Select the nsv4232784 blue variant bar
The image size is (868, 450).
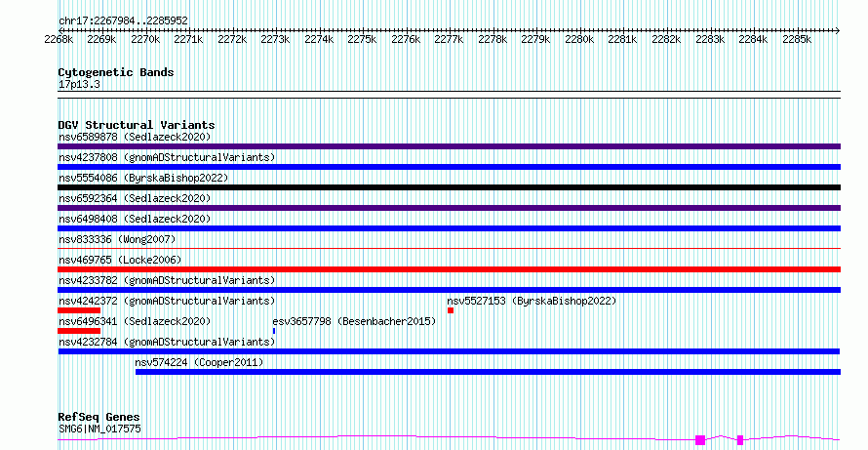449,351
